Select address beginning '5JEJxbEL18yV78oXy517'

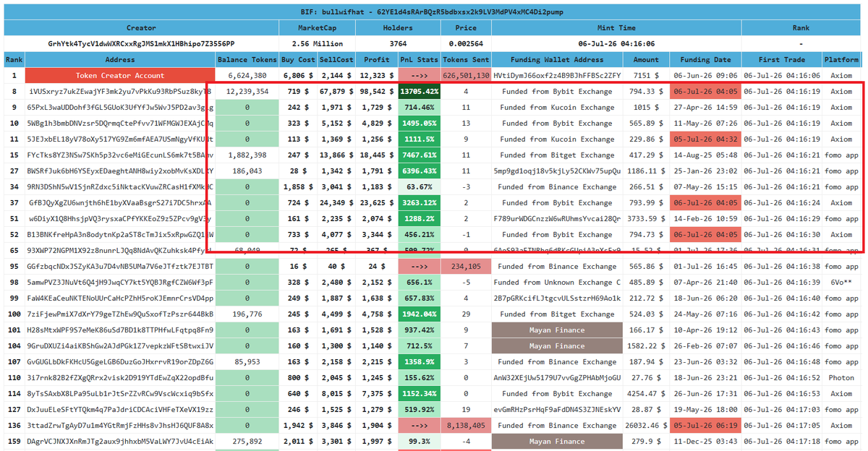120,139
